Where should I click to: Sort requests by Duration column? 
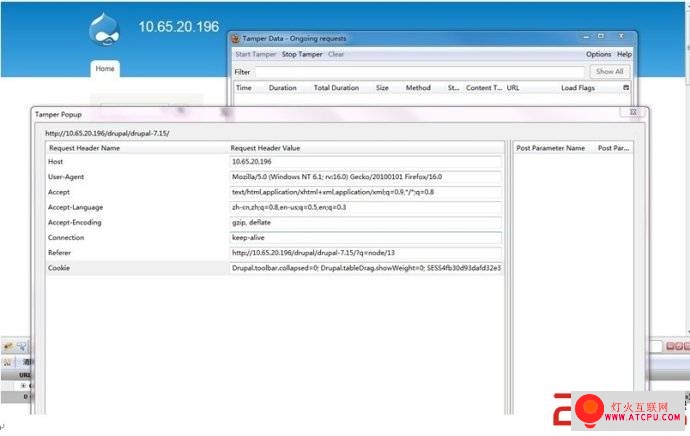[x=283, y=88]
